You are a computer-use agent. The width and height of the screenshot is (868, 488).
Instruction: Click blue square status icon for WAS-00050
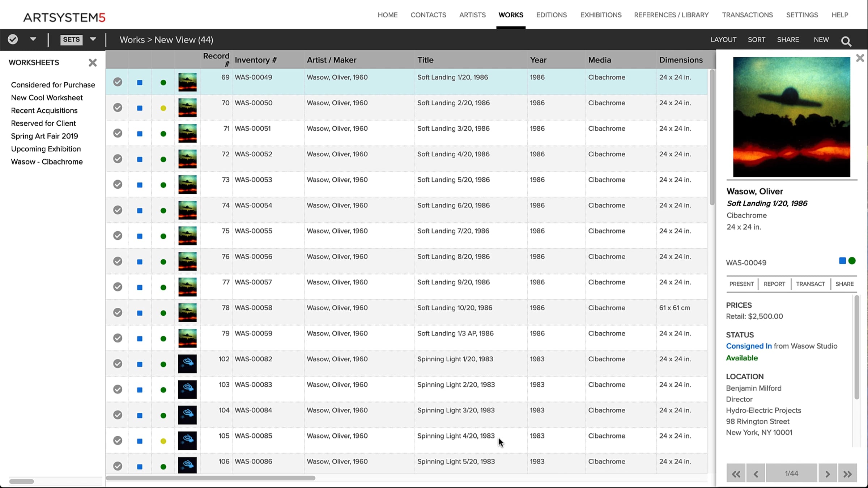tap(140, 108)
